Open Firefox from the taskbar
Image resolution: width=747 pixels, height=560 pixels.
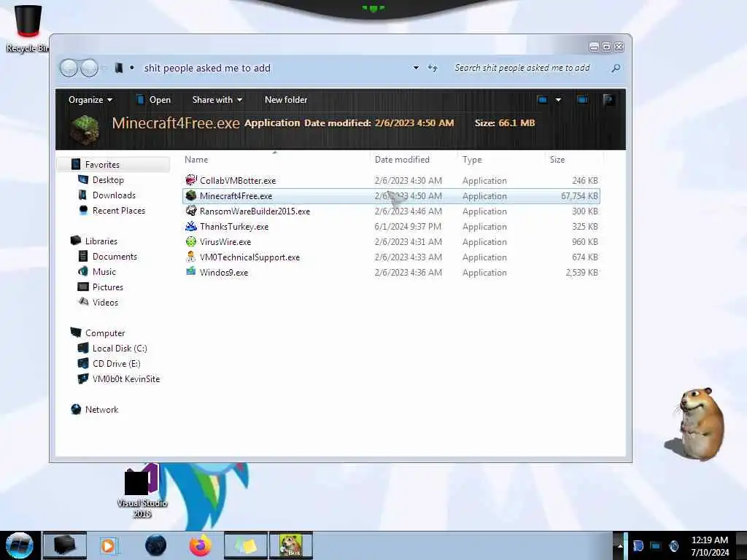click(201, 545)
